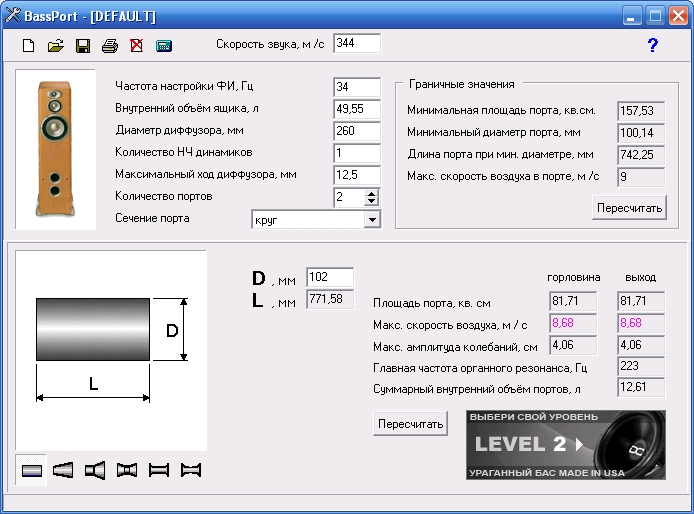Viewport: 694px width, 514px height.
Task: Open help with blue question mark
Action: tap(652, 45)
